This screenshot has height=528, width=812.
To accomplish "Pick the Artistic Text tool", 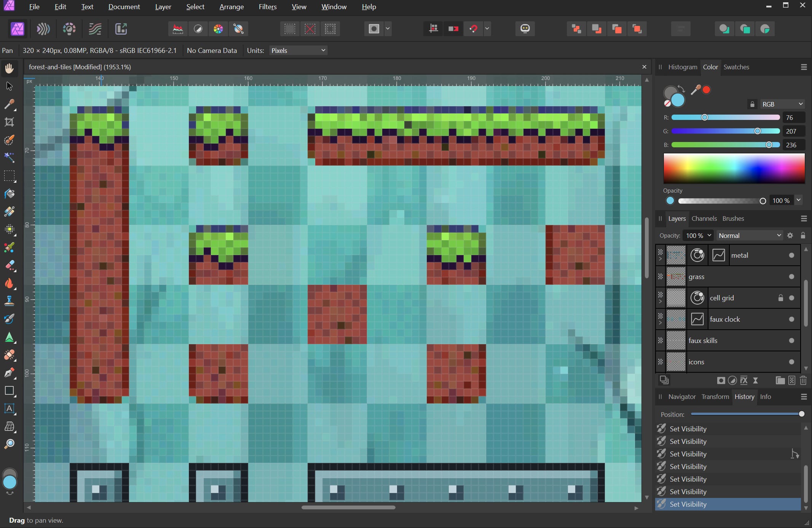I will [9, 408].
